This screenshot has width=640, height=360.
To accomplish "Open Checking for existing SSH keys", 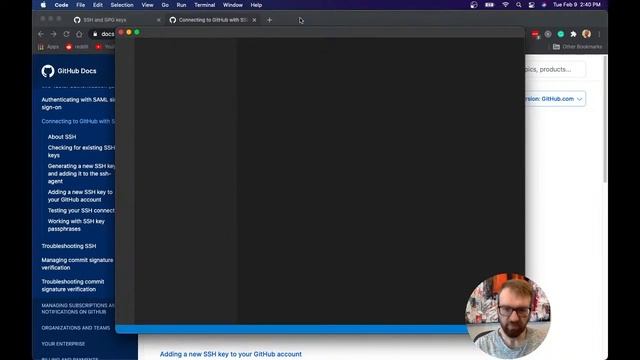I will pyautogui.click(x=81, y=151).
